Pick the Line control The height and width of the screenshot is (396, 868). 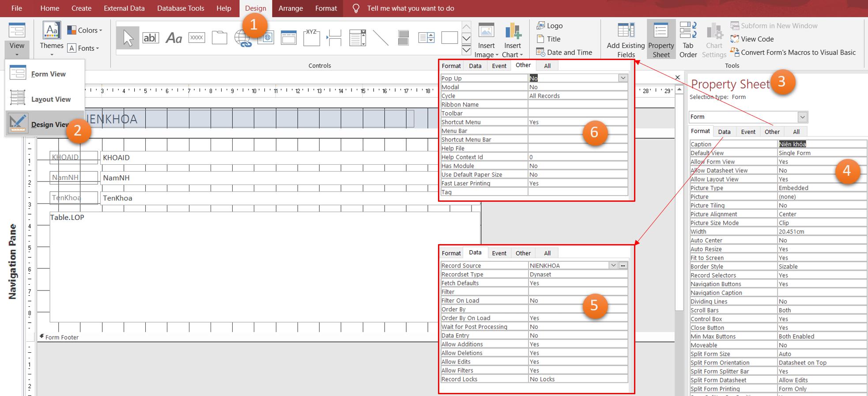pyautogui.click(x=380, y=38)
